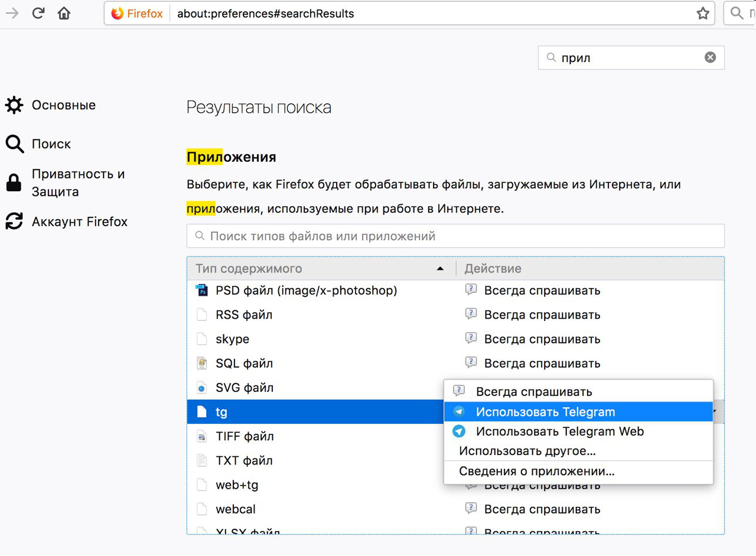Click the preferences search field containing прил
Screen dimensions: 756x556
(x=631, y=58)
